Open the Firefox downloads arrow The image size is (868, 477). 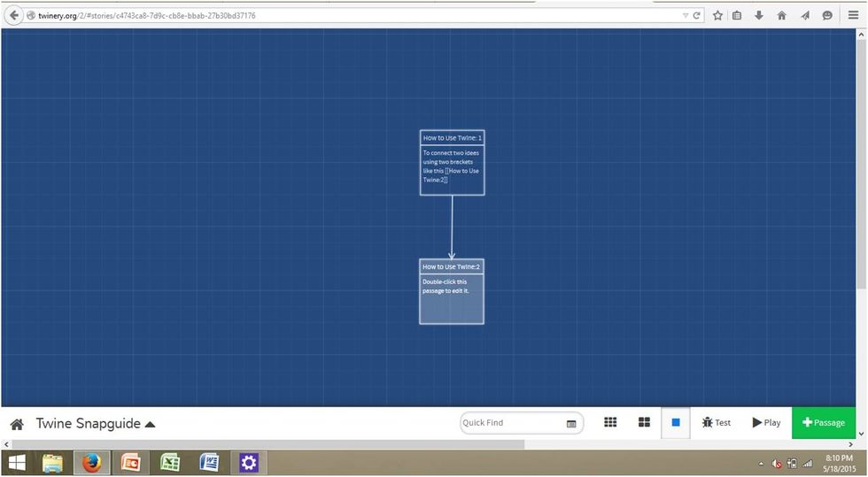click(759, 15)
